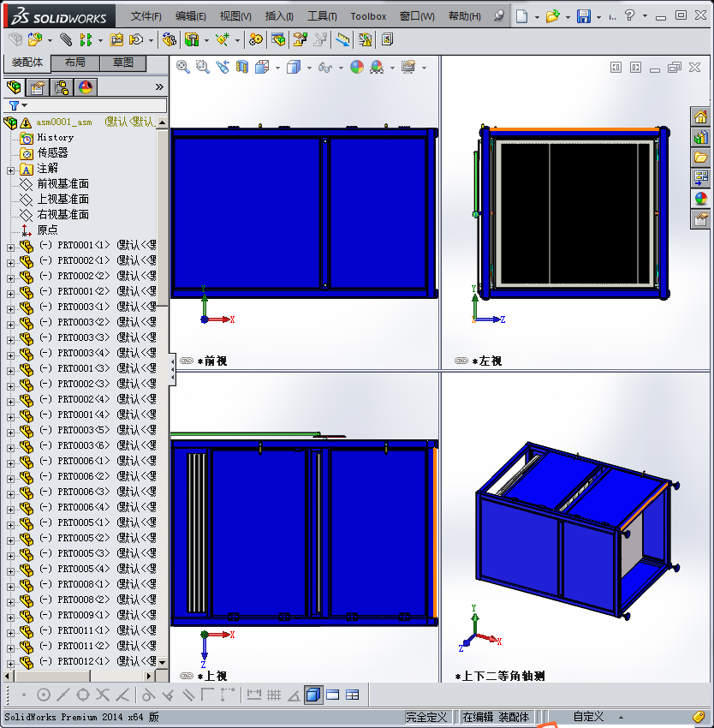The image size is (714, 728).
Task: Open the 视图(V) menu
Action: point(235,16)
